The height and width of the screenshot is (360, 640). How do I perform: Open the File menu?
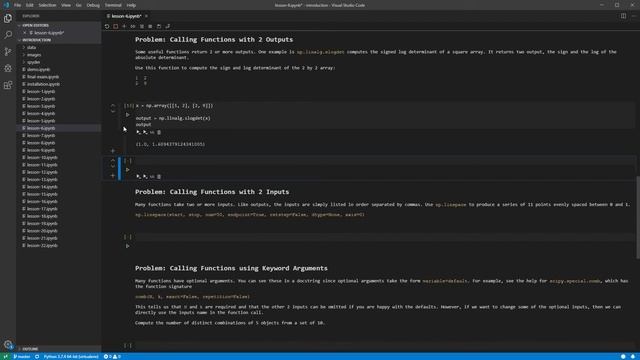17,5
